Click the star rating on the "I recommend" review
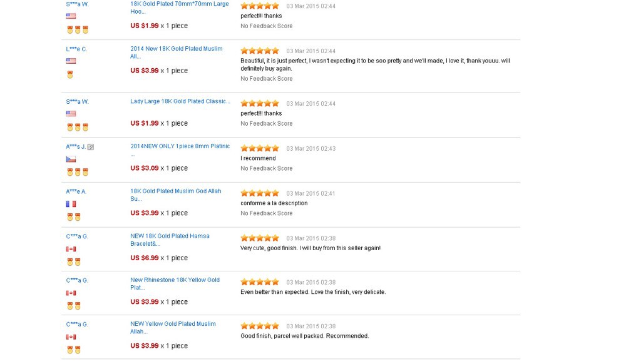The height and width of the screenshot is (364, 626). [x=260, y=148]
